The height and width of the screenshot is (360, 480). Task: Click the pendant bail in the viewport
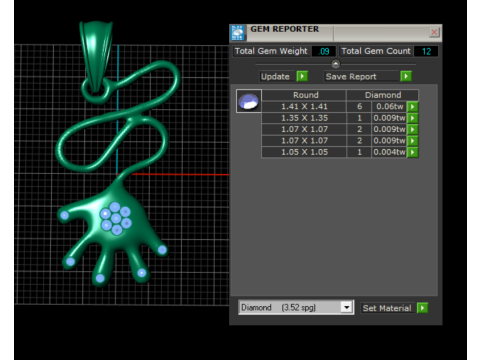pos(96,56)
